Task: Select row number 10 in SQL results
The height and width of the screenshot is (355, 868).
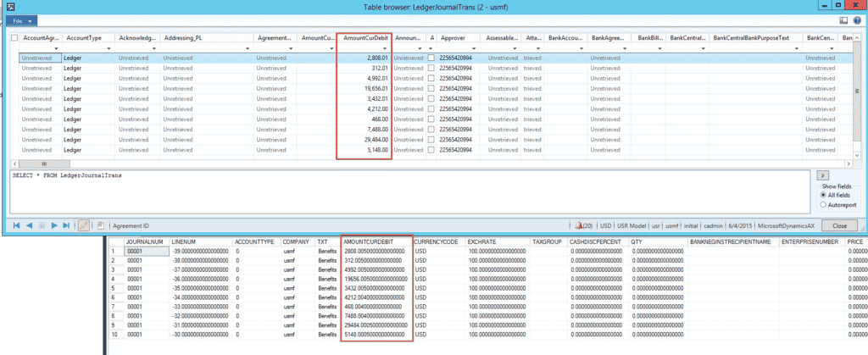Action: point(115,335)
